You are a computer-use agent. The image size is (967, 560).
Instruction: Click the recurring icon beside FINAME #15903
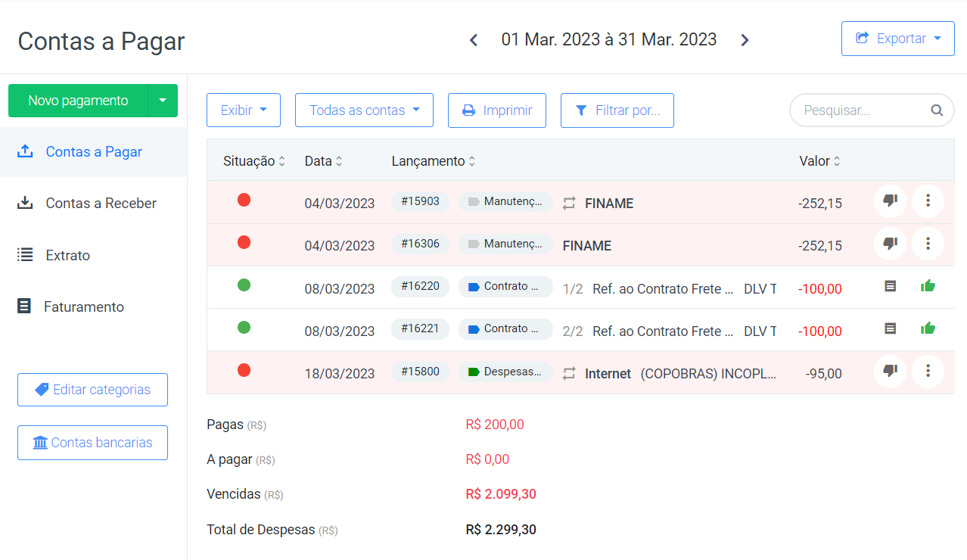pyautogui.click(x=569, y=203)
